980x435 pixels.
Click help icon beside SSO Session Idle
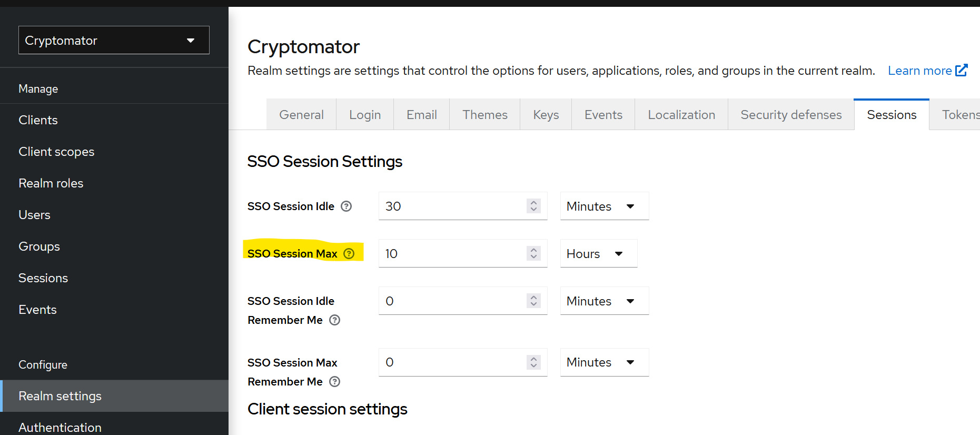346,206
